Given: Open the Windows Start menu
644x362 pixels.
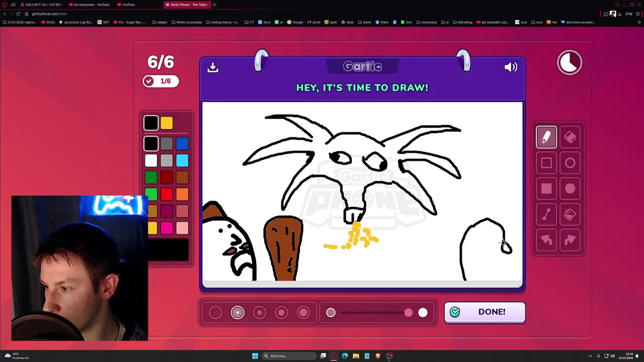Looking at the screenshot, I should tap(255, 356).
